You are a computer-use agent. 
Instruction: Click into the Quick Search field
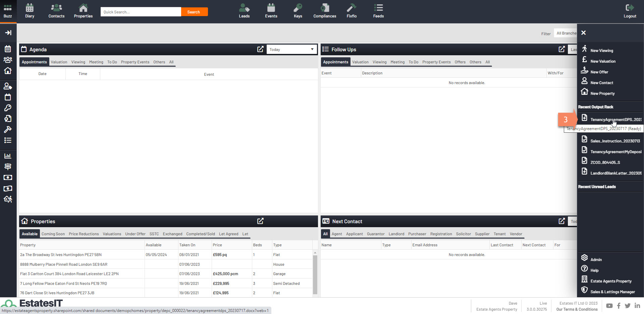click(141, 12)
